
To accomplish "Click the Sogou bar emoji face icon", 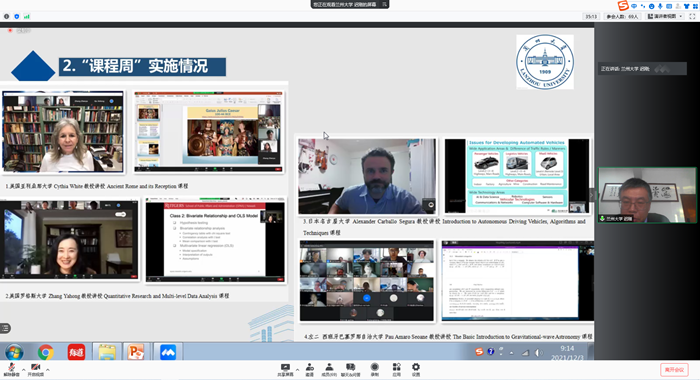I will coord(651,6).
